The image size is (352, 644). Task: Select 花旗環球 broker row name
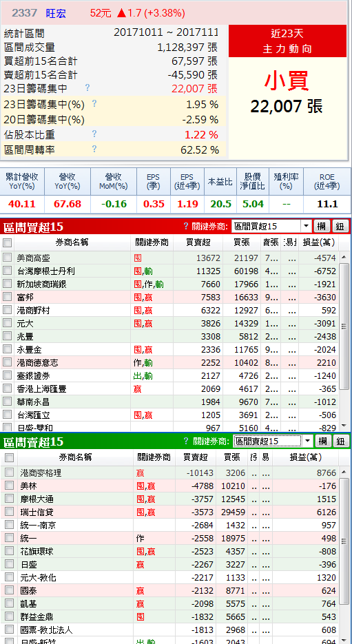point(37,551)
